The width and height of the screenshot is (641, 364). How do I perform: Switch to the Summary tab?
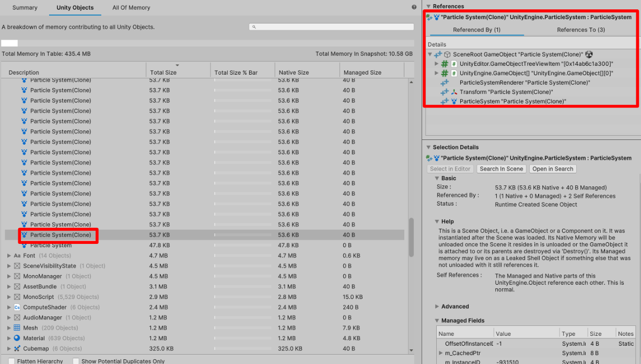(25, 8)
